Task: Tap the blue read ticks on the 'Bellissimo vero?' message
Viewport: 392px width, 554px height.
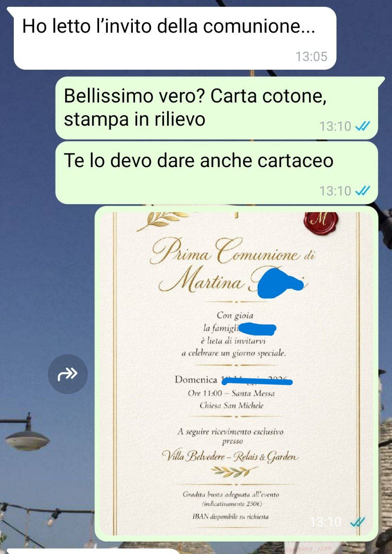Action: tap(362, 126)
